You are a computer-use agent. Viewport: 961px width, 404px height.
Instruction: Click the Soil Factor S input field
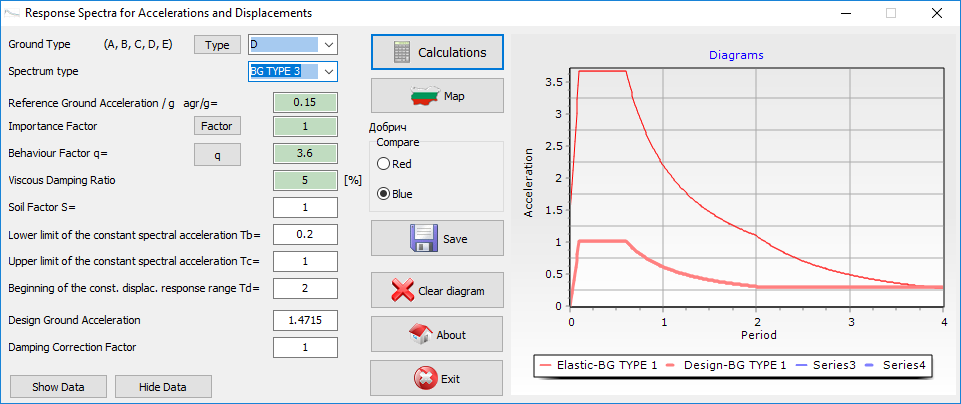[x=305, y=207]
